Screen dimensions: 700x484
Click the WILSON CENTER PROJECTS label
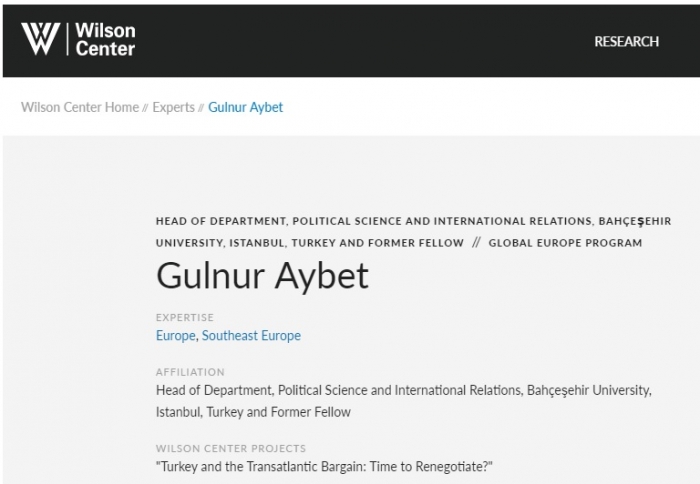[x=231, y=448]
